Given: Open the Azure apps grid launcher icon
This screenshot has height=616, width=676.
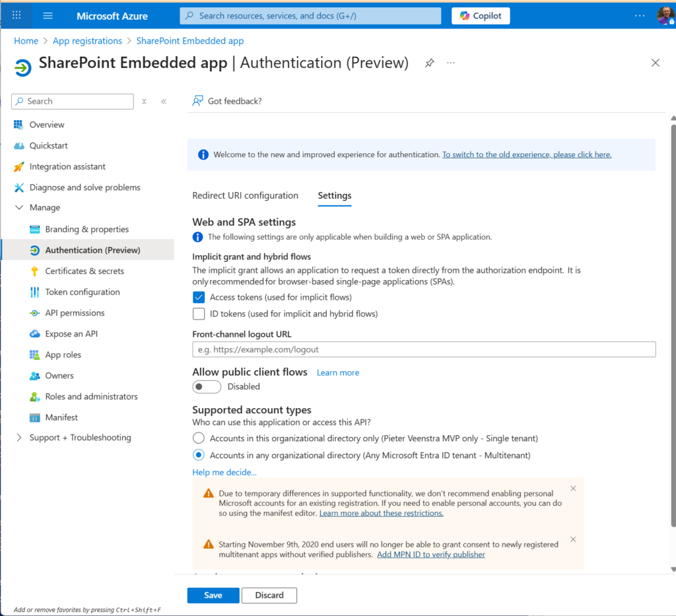Looking at the screenshot, I should tap(17, 16).
